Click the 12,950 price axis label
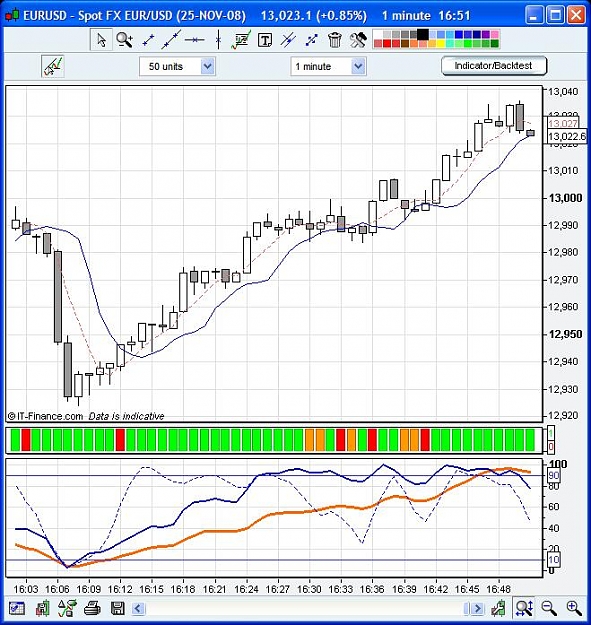The width and height of the screenshot is (591, 625). 565,334
